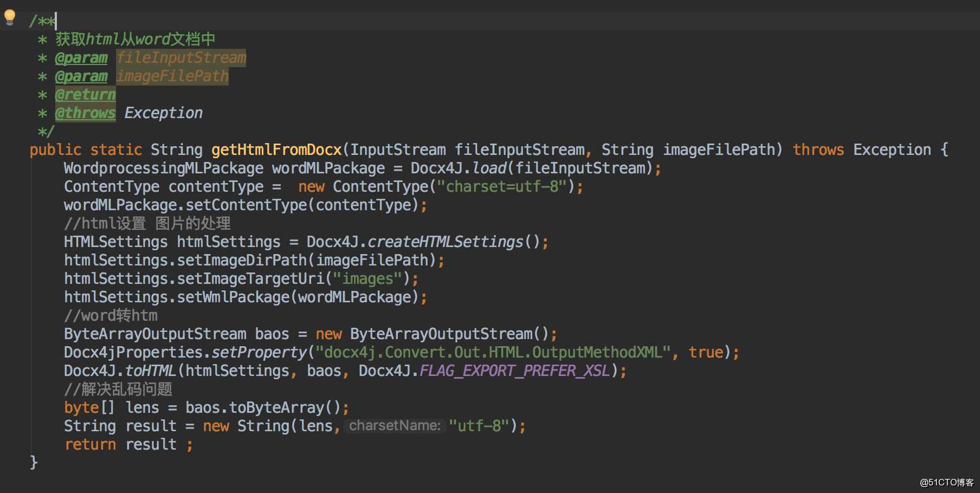Click the "FLAG_EXPORT_PREFER_XSL" constant
The width and height of the screenshot is (980, 493).
[515, 371]
